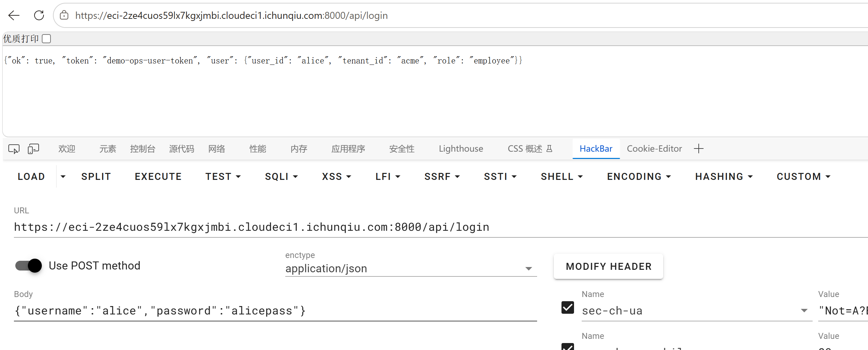Switch off the Use POST method toggle
The height and width of the screenshot is (350, 868).
pyautogui.click(x=29, y=266)
